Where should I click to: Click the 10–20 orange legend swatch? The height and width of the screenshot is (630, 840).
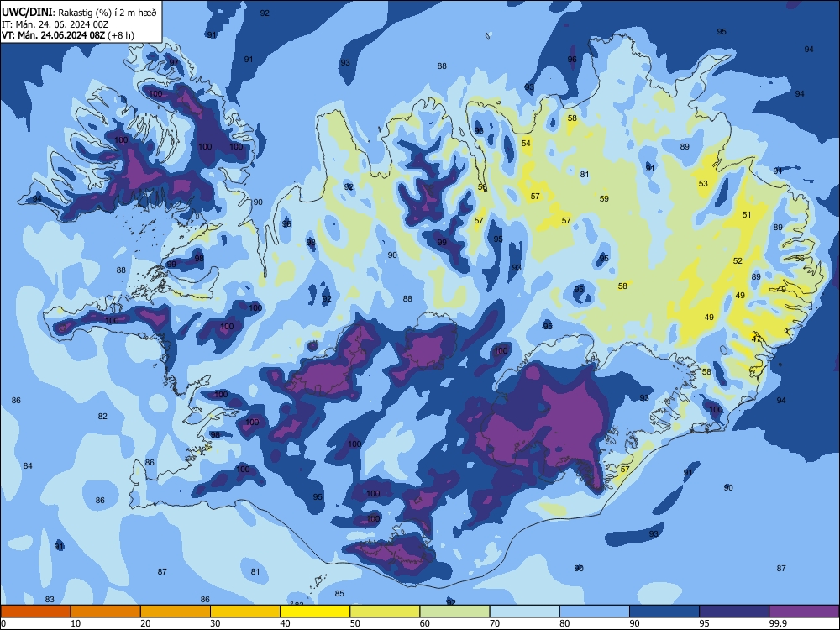[x=106, y=612]
